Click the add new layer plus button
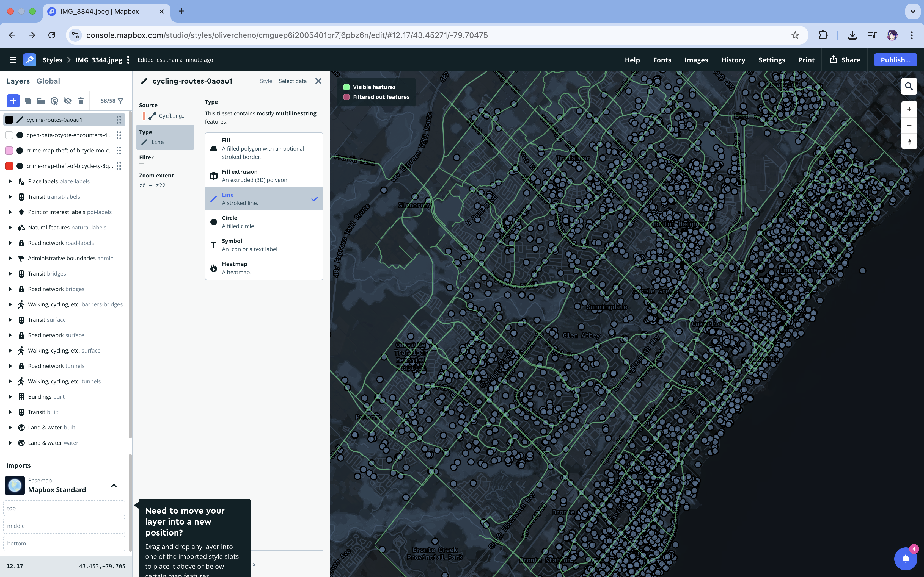Viewport: 924px width, 577px height. pyautogui.click(x=13, y=101)
